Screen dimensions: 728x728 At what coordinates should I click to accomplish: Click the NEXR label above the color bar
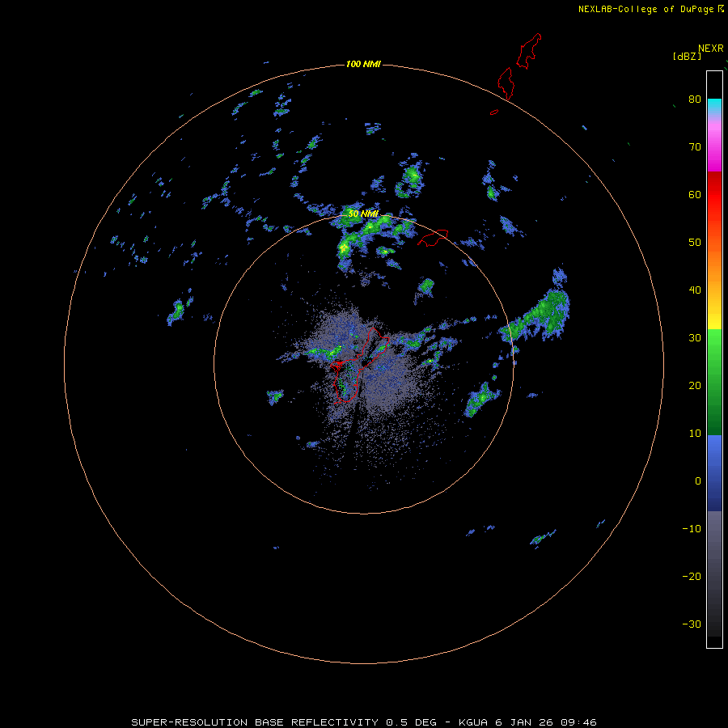(x=711, y=49)
